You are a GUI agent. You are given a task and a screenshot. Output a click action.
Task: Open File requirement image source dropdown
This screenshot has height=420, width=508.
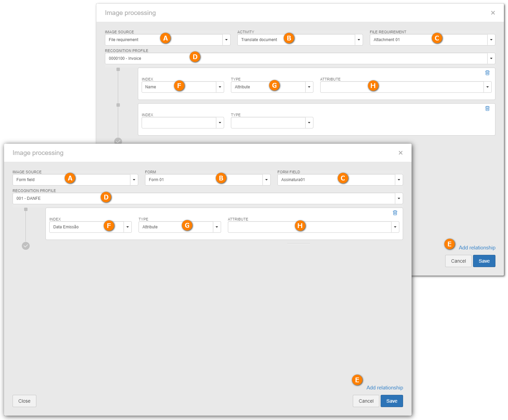226,40
